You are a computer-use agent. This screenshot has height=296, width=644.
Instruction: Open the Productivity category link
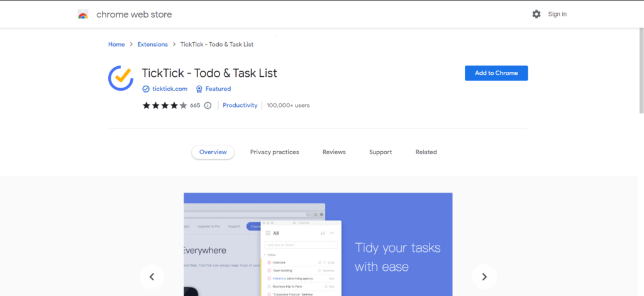pyautogui.click(x=240, y=105)
